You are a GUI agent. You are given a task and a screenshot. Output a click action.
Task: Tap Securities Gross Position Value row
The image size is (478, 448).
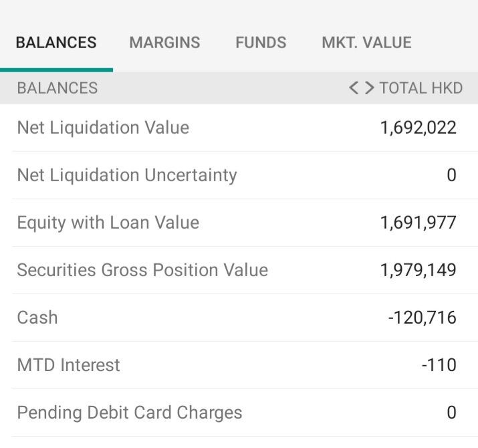[239, 270]
